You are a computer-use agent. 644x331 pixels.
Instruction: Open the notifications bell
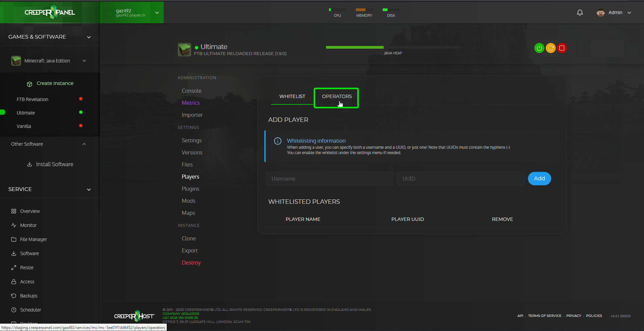tap(580, 13)
